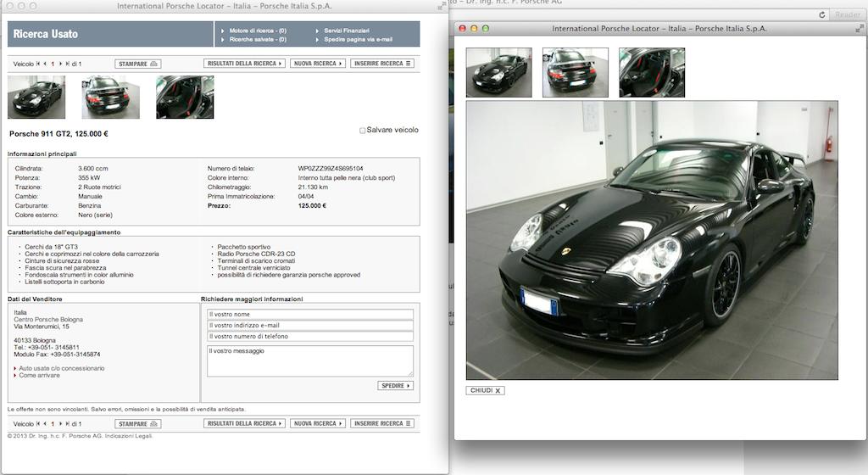Jump to last vehicle in bottom pager
868x475 pixels.
coord(68,423)
